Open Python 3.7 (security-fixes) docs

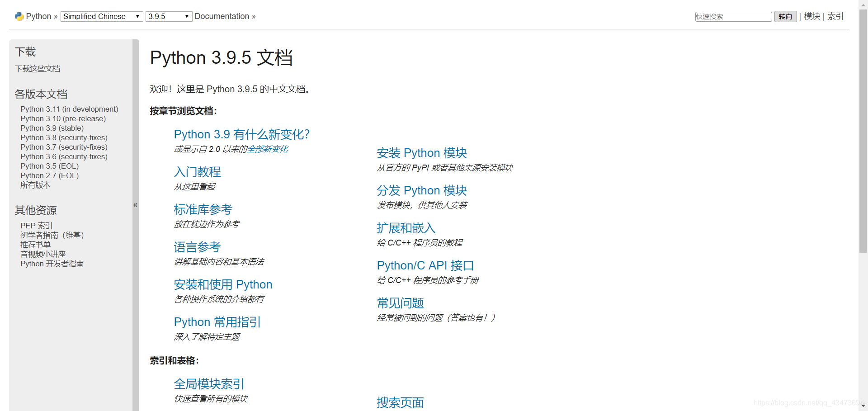(64, 147)
